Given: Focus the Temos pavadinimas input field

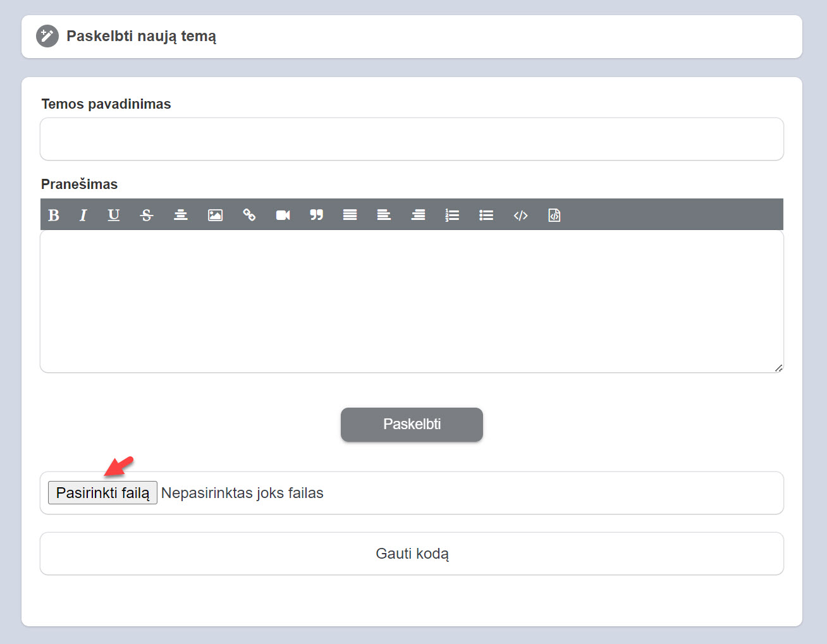Looking at the screenshot, I should [412, 139].
